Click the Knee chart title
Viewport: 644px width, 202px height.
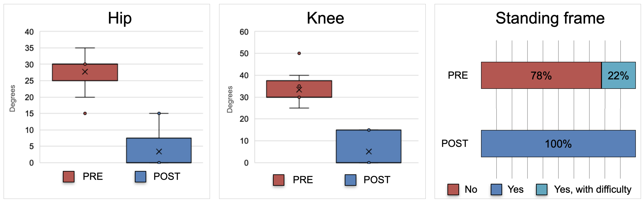click(325, 18)
